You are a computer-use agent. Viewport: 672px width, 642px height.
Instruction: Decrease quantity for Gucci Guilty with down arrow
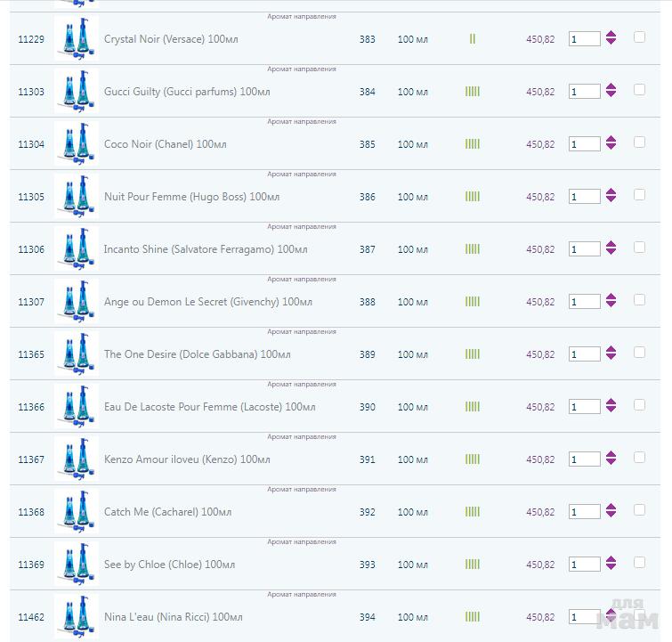tap(611, 95)
